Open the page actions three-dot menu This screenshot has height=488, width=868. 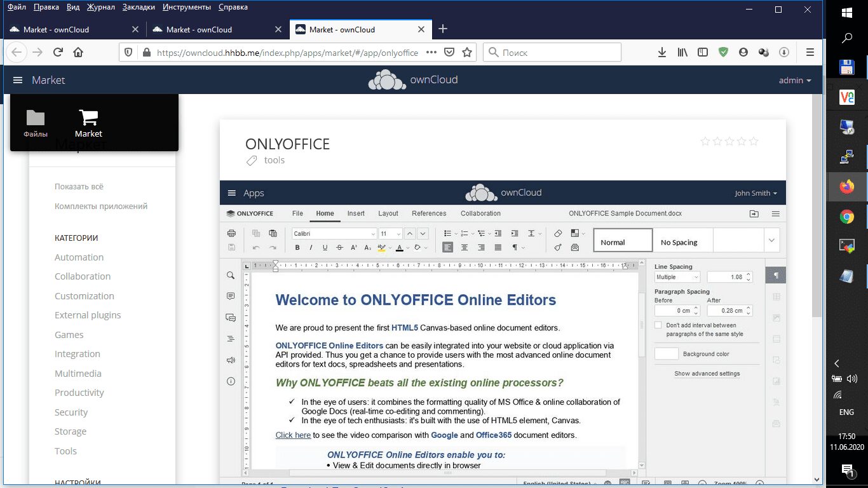point(431,53)
